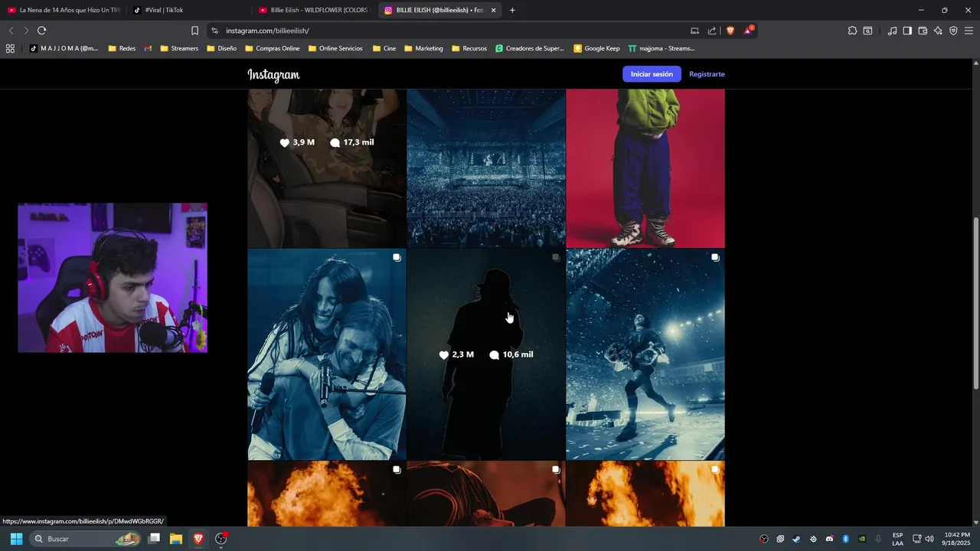The width and height of the screenshot is (980, 551).
Task: Click the Instagram logo
Action: tap(273, 74)
